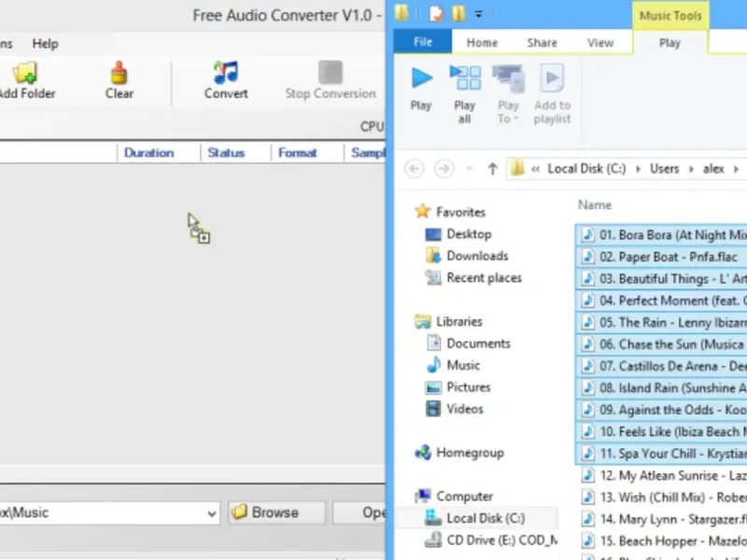Select file 03. Beautiful Things
The width and height of the screenshot is (747, 560).
click(661, 278)
